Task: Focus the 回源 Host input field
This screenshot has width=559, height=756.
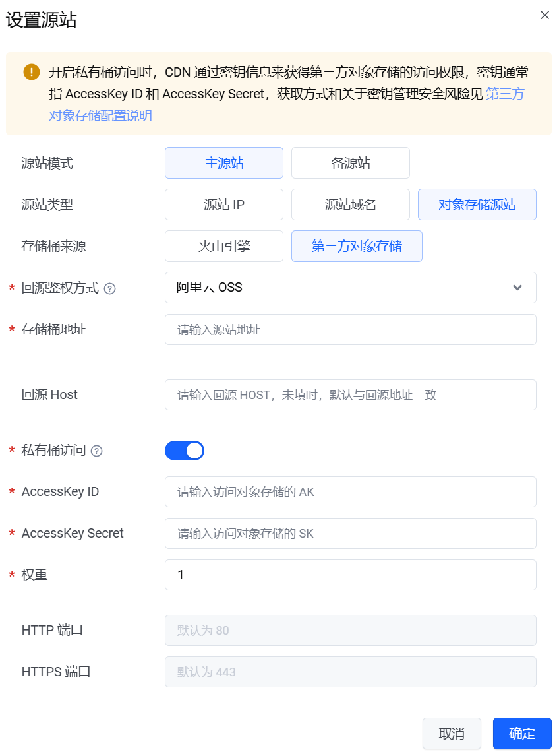Action: (x=350, y=394)
